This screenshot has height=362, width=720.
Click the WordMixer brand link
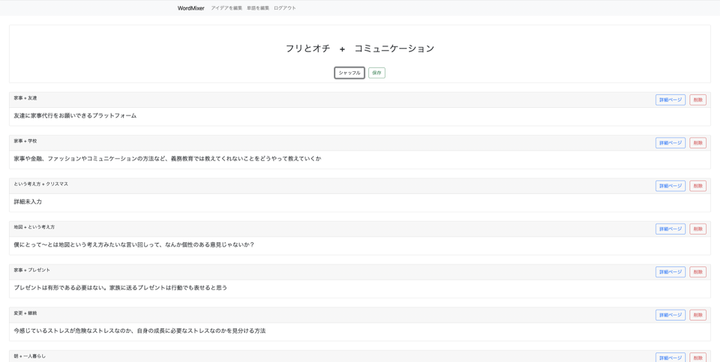(191, 8)
